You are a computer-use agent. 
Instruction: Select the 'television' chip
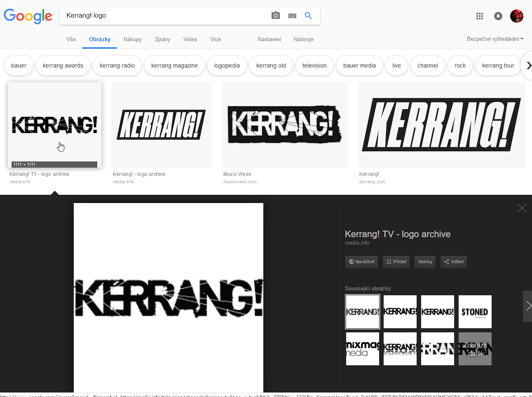314,65
